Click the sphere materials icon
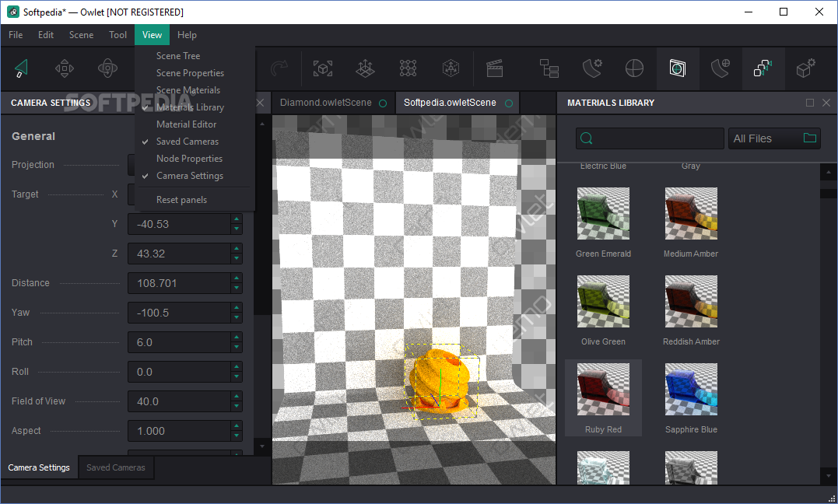 click(x=634, y=68)
